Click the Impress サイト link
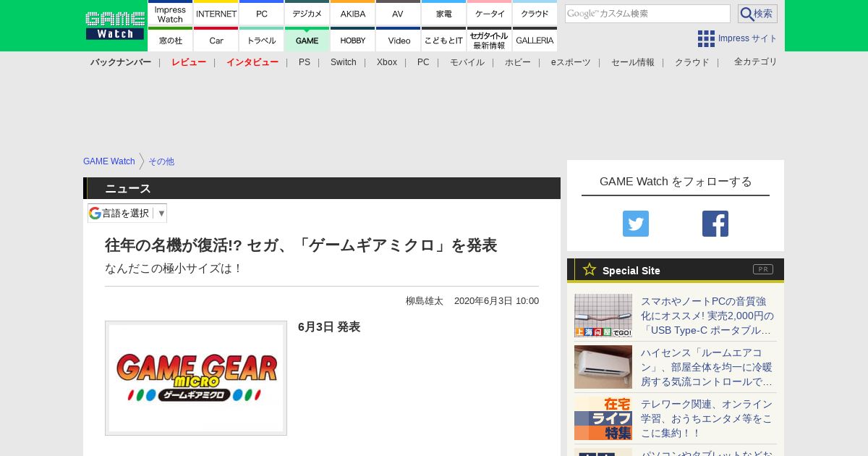 pyautogui.click(x=748, y=38)
